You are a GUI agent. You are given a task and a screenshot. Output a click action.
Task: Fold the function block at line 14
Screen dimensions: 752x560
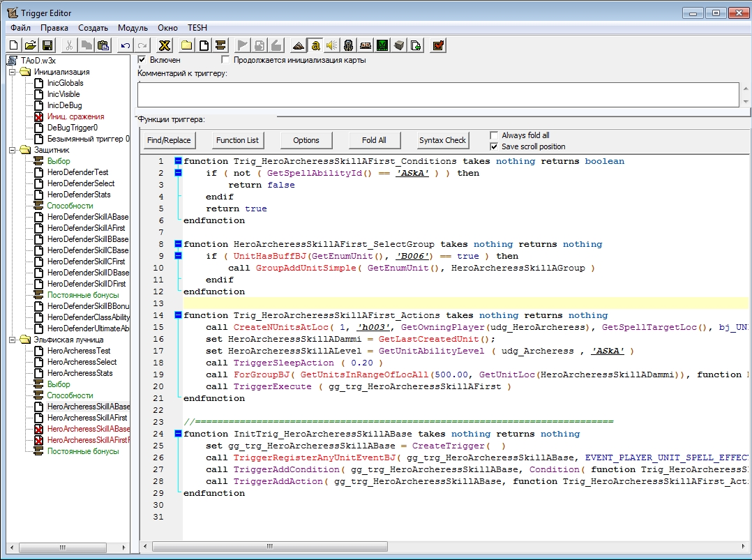point(178,315)
